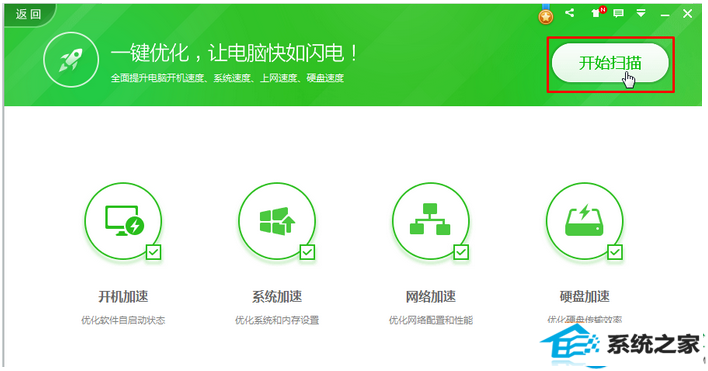Screen dimensions: 708x371
Task: Click the 系统加速 label
Action: (x=277, y=297)
